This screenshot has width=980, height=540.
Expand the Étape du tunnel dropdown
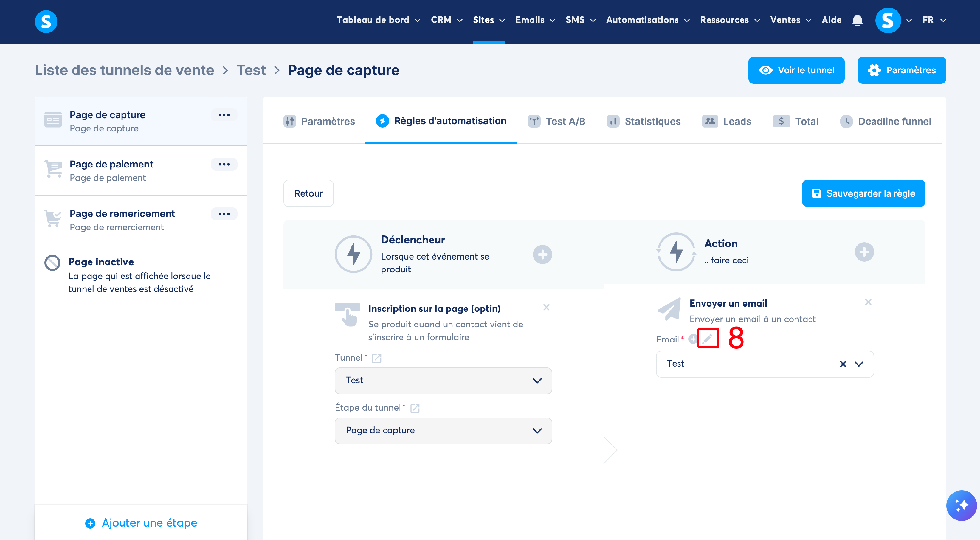443,431
